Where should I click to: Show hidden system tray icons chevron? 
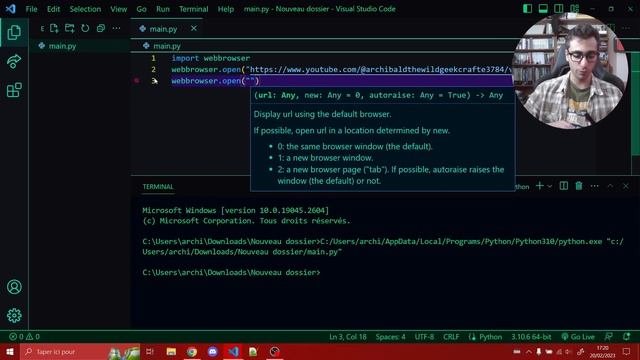pyautogui.click(x=529, y=351)
